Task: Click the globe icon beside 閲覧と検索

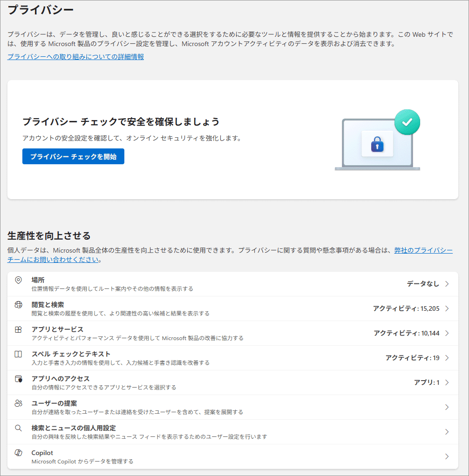Action: point(19,305)
